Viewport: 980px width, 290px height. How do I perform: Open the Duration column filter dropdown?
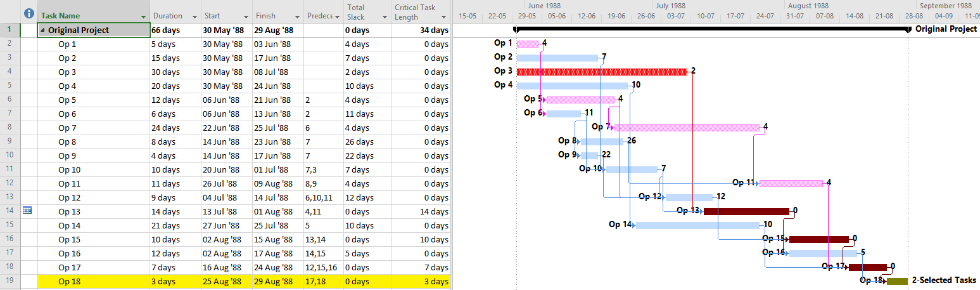194,16
